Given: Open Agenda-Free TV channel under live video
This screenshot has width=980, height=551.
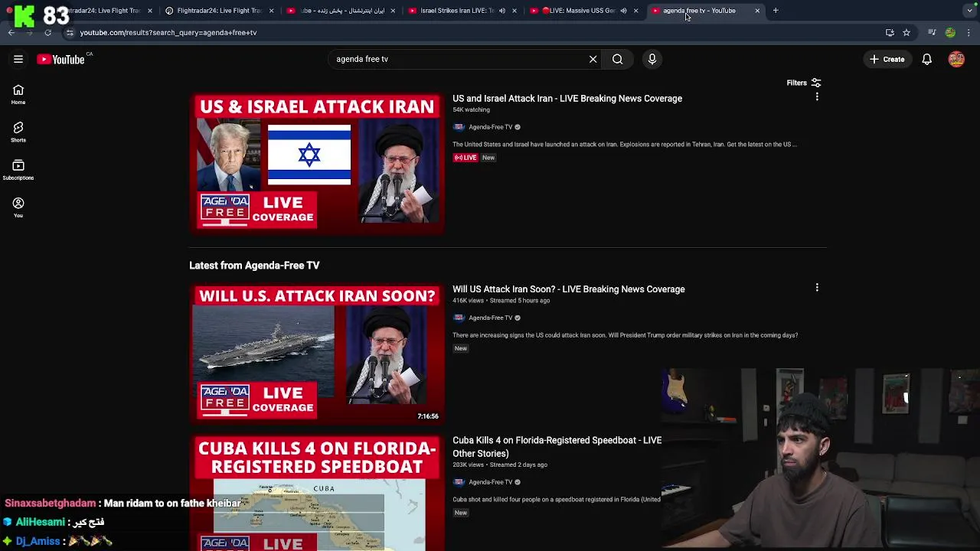Looking at the screenshot, I should 490,127.
